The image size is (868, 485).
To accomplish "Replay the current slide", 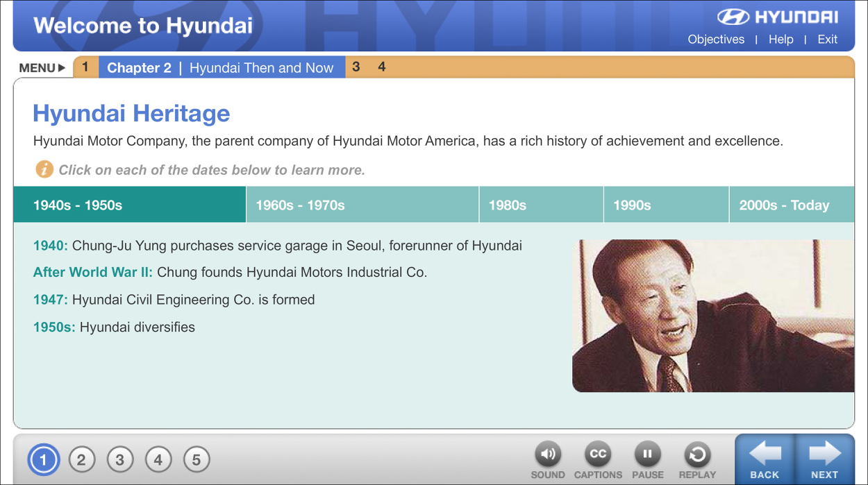I will (697, 454).
